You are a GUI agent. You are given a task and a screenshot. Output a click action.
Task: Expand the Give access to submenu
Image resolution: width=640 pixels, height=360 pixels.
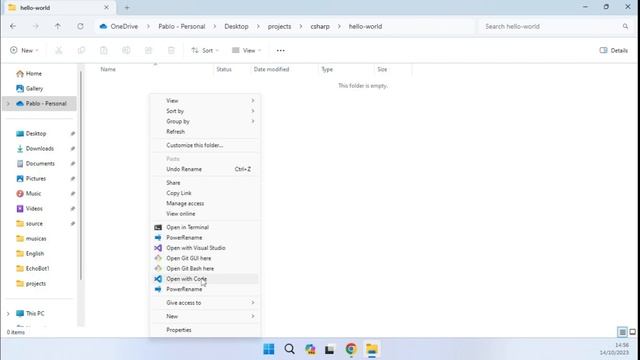(204, 303)
